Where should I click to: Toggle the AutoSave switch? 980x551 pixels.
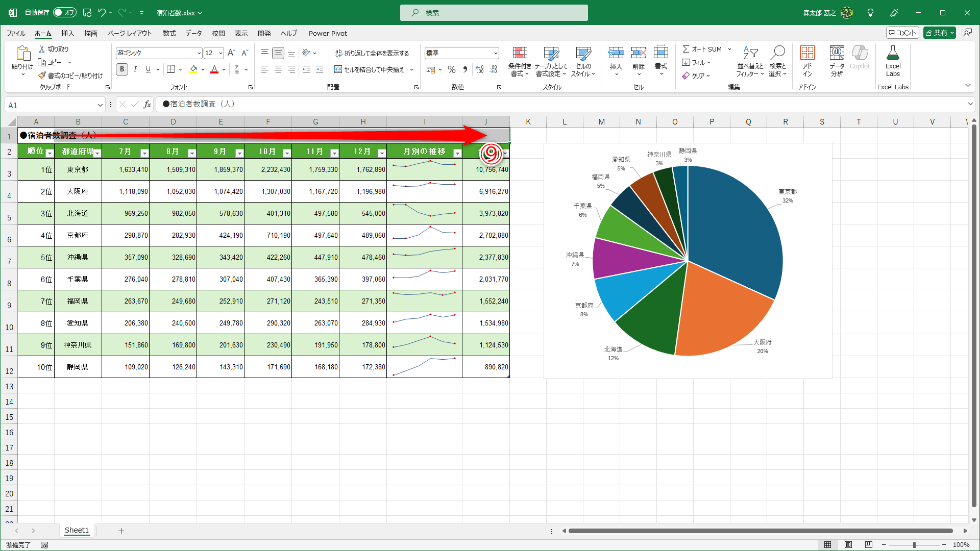[65, 12]
